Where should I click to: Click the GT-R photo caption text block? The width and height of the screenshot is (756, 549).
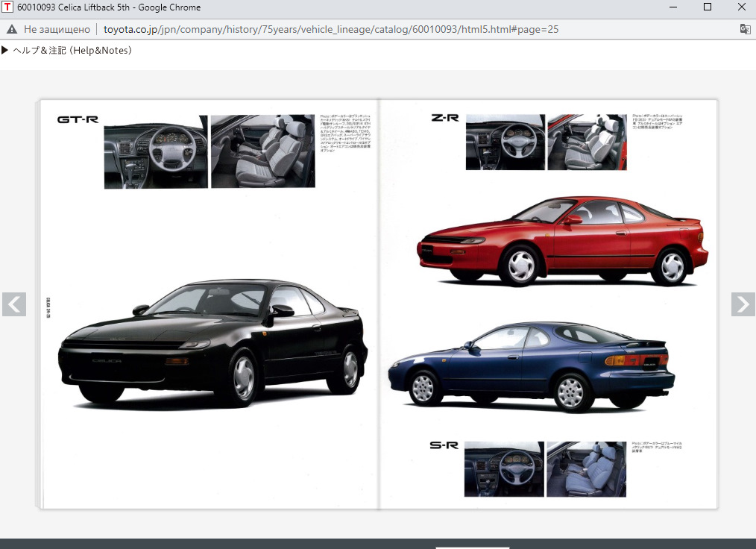pyautogui.click(x=345, y=134)
